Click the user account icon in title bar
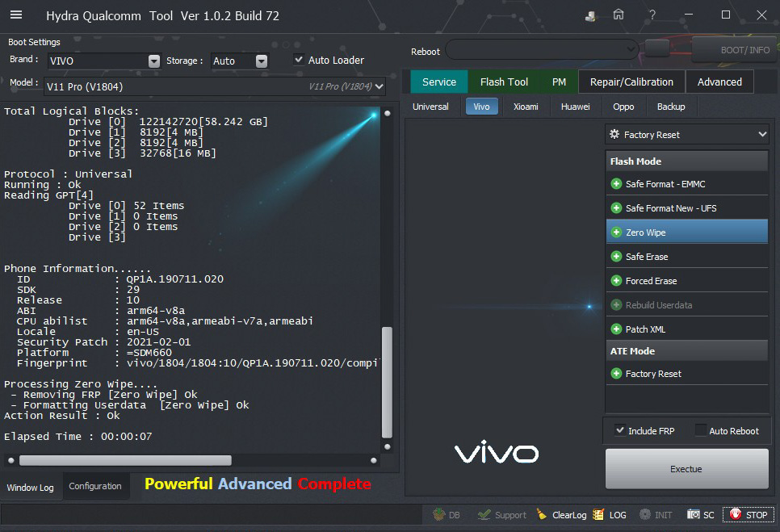Viewport: 780px width, 532px height. tap(590, 16)
